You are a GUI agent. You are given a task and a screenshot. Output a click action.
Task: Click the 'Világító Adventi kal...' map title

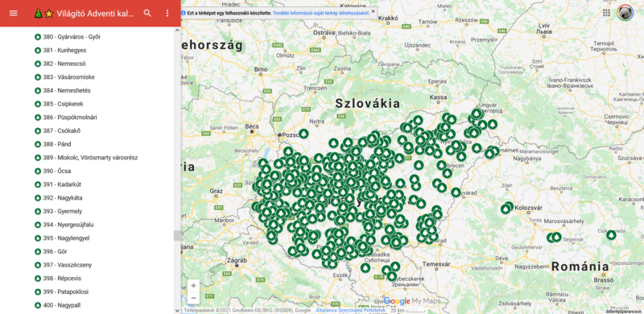[96, 14]
